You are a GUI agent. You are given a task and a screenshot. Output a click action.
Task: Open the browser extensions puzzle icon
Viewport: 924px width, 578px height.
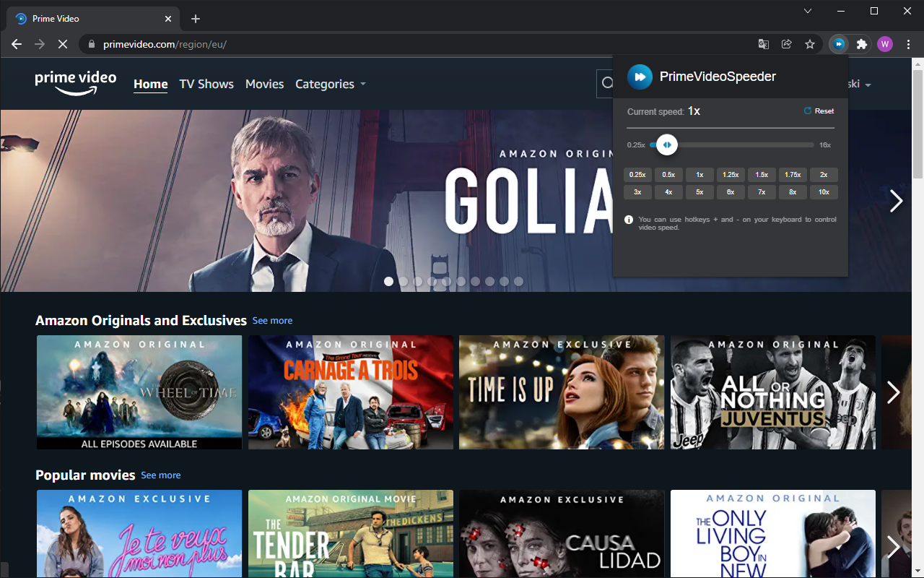tap(861, 44)
